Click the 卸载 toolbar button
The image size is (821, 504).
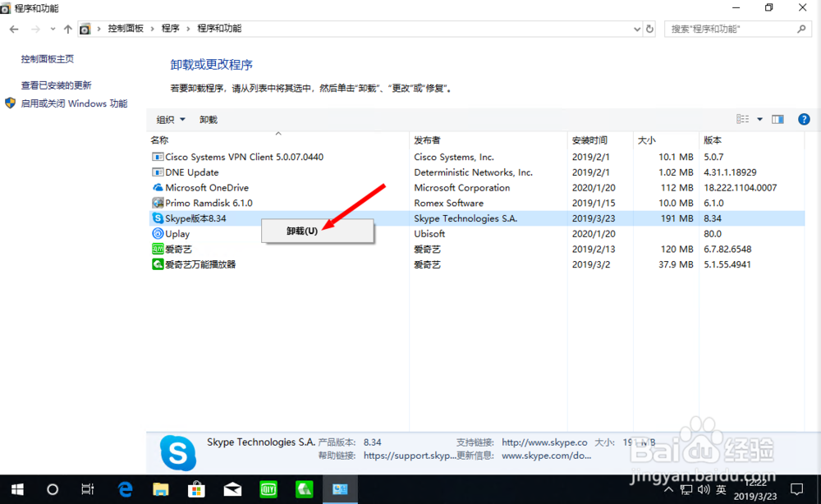(x=209, y=120)
